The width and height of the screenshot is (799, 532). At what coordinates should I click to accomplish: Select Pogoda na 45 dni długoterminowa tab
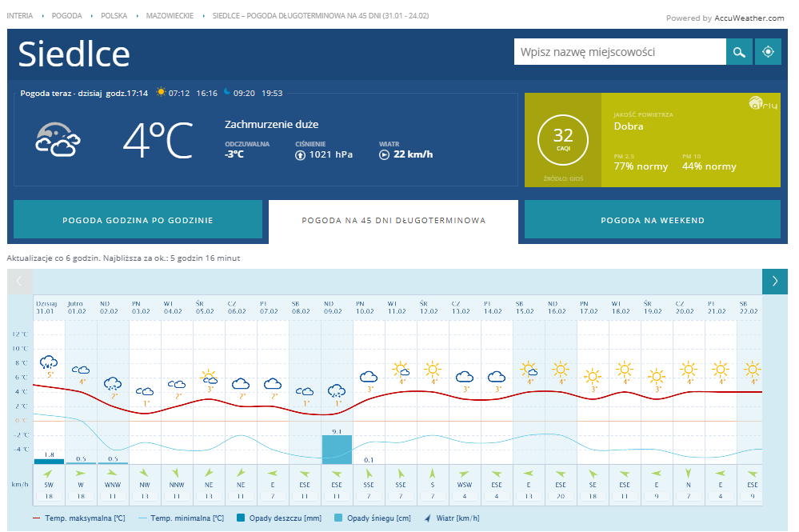[x=394, y=220]
